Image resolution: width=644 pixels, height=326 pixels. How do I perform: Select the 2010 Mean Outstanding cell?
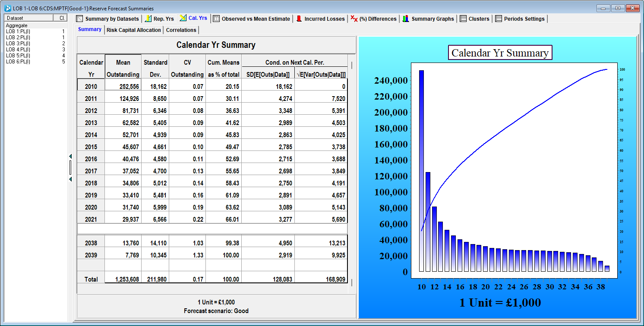(x=123, y=86)
